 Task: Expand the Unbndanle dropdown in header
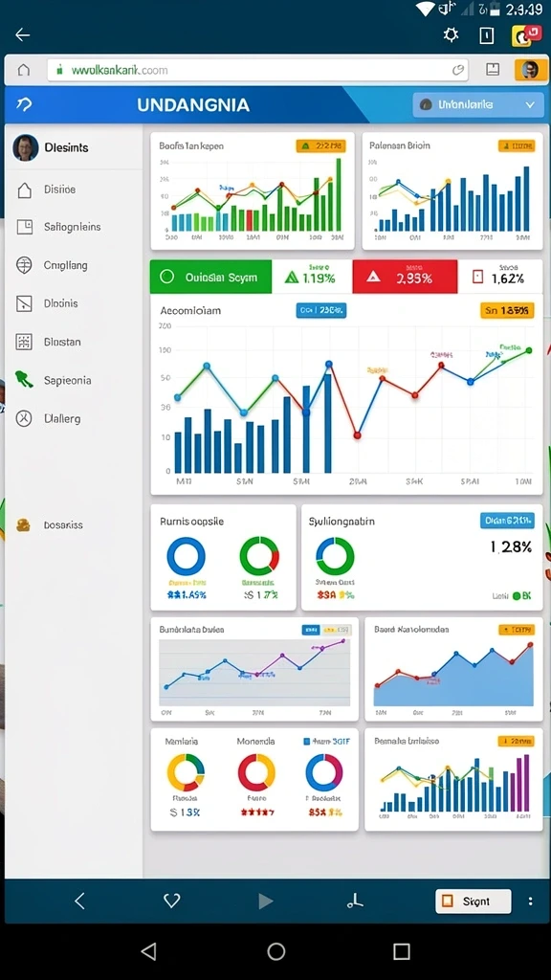(x=477, y=104)
